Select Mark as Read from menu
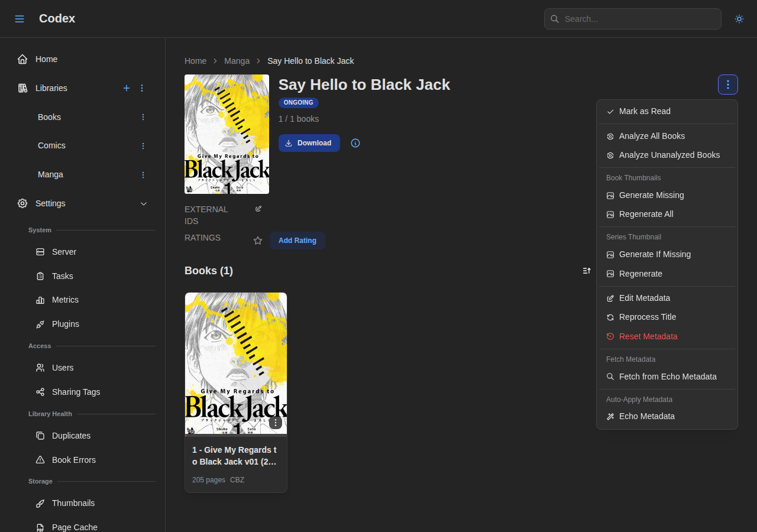 click(x=645, y=111)
